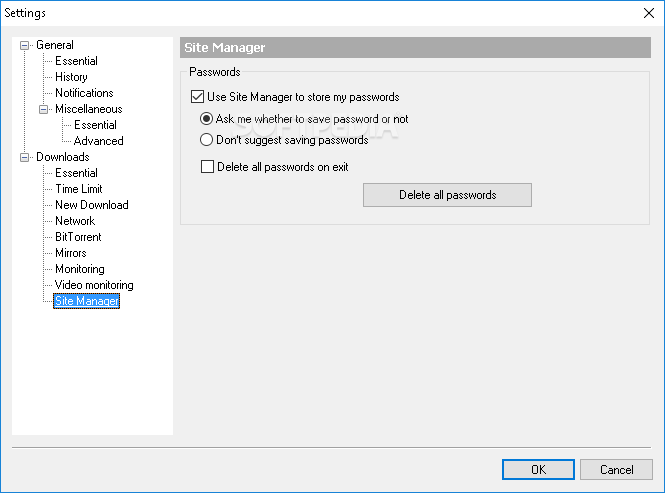665x493 pixels.
Task: Confirm settings with OK button
Action: [x=538, y=470]
